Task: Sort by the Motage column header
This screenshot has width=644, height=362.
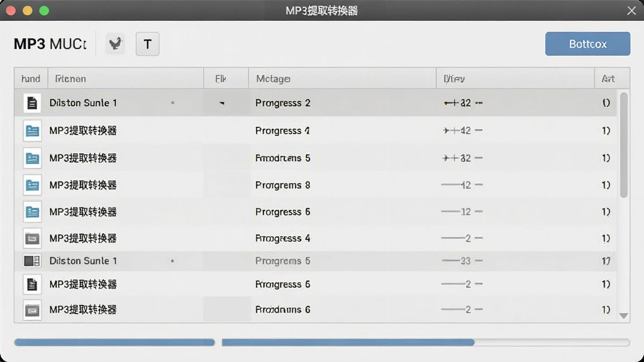Action: 342,79
